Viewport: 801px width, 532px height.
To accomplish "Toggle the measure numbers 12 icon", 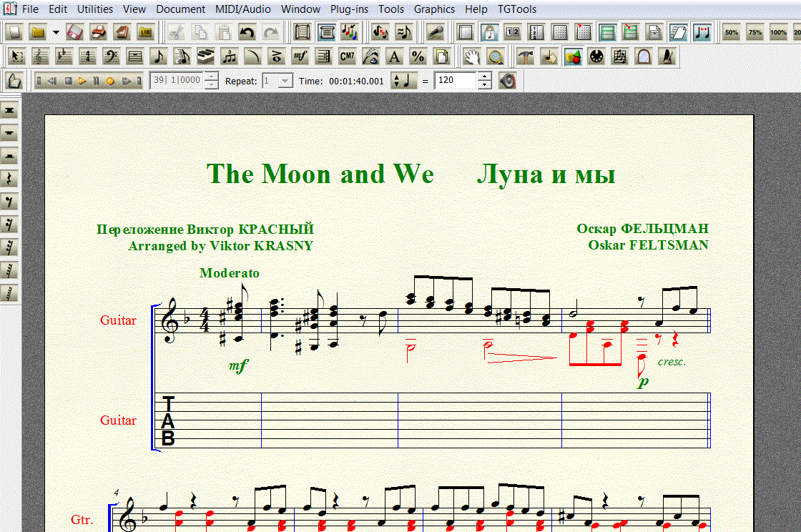I will coord(512,32).
